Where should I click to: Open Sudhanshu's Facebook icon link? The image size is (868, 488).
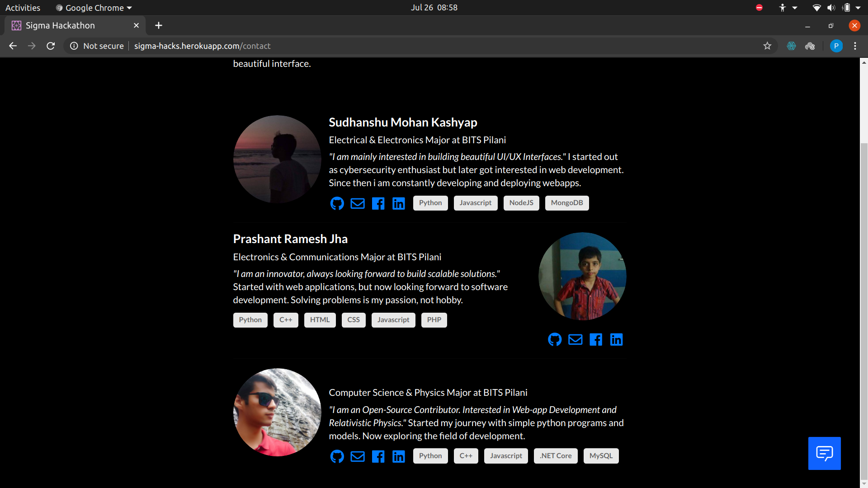coord(378,203)
